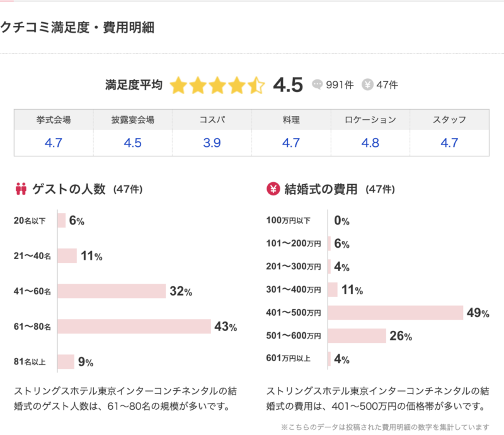Screen dimensions: 504x435
Task: Click the yen cost report icon
Action: [368, 84]
